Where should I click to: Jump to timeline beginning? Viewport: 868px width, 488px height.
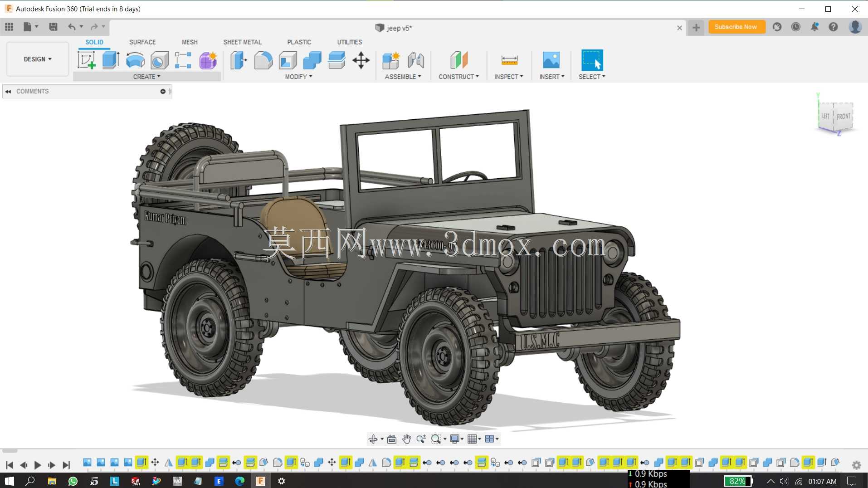(10, 465)
